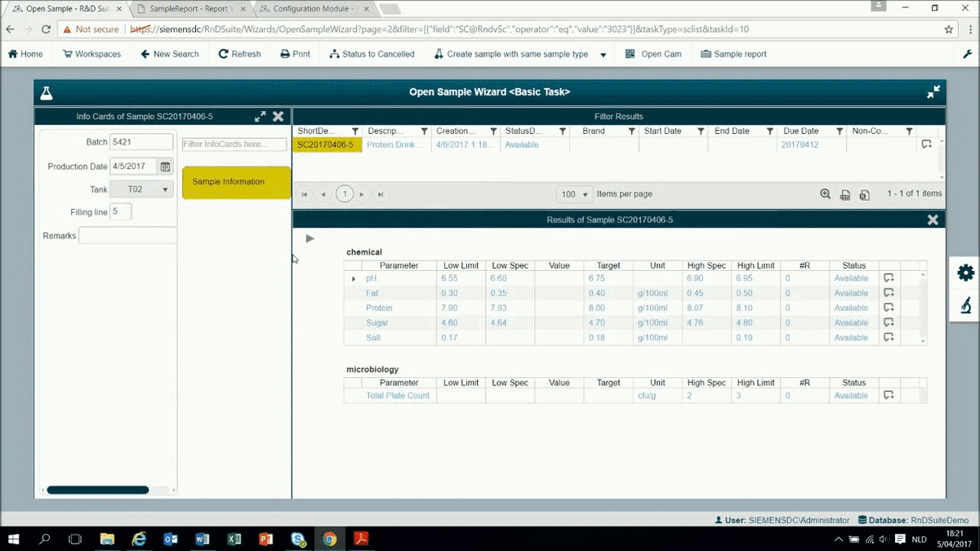Close the Results of Sample panel
The height and width of the screenshot is (551, 980).
pos(933,220)
